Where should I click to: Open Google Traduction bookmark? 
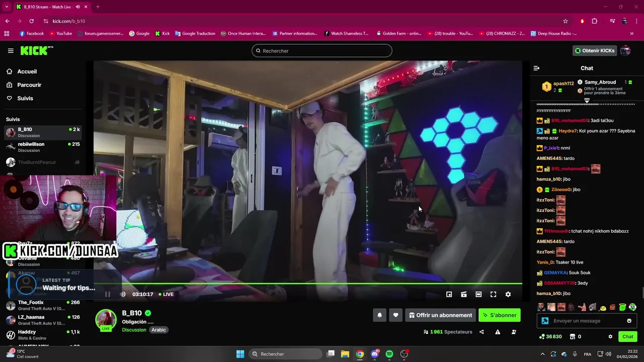[195, 34]
